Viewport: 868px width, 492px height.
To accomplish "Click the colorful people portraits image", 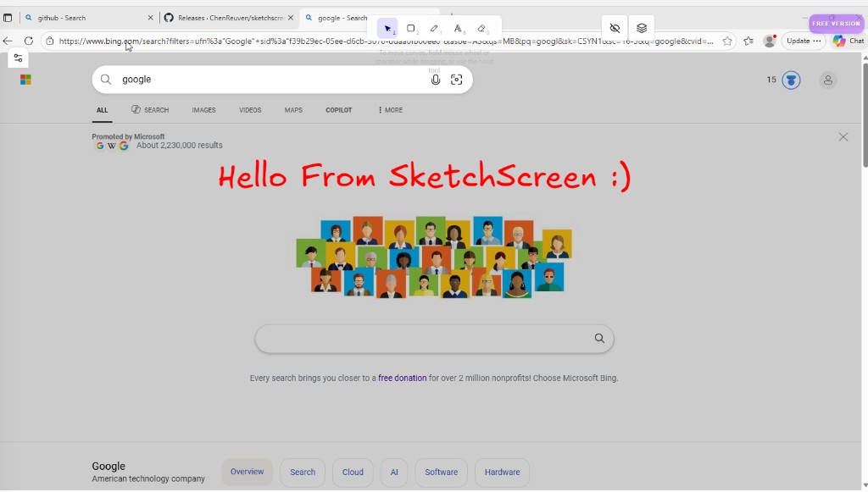I will tap(434, 257).
